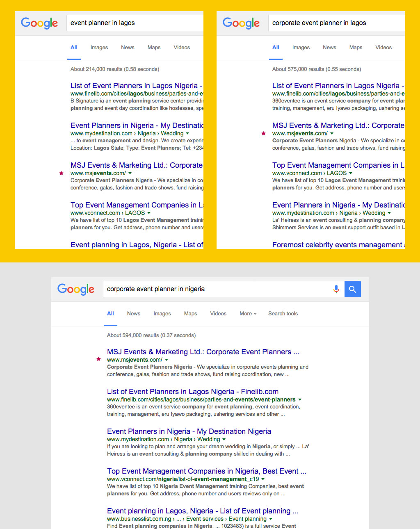Click the Google logo in the 'event planner in lagos' panel
The image size is (420, 529).
[x=39, y=23]
